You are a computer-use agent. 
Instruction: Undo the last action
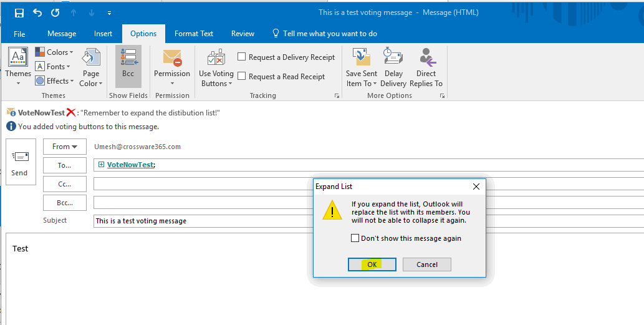[37, 12]
